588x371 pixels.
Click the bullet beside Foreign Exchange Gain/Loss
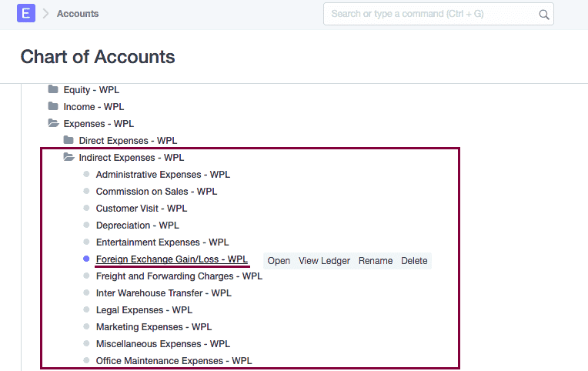(x=87, y=259)
